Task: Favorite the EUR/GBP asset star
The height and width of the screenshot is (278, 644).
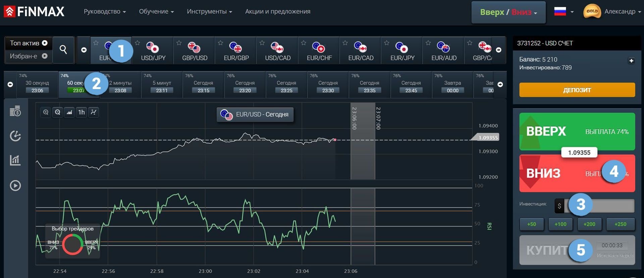Action: 220,43
